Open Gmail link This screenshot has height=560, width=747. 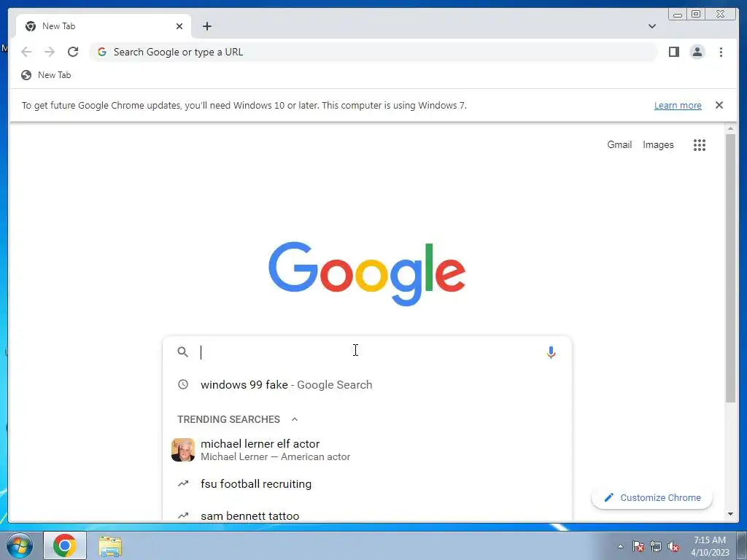pos(619,145)
